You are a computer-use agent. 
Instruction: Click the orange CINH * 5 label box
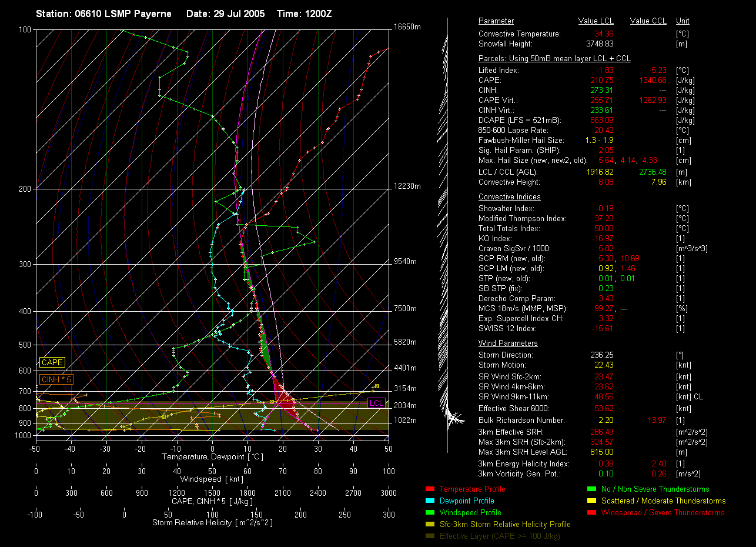(56, 379)
